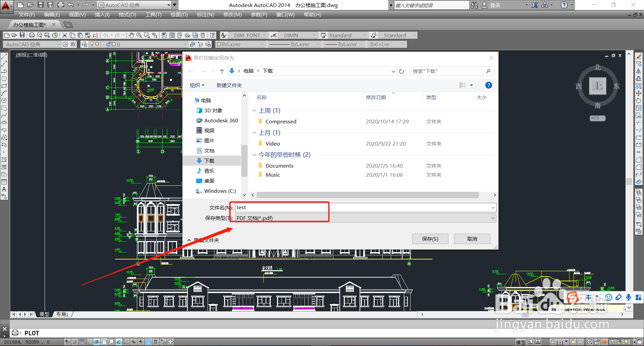Open the QuickCalc calculator icon
The height and width of the screenshot is (346, 644).
[203, 35]
